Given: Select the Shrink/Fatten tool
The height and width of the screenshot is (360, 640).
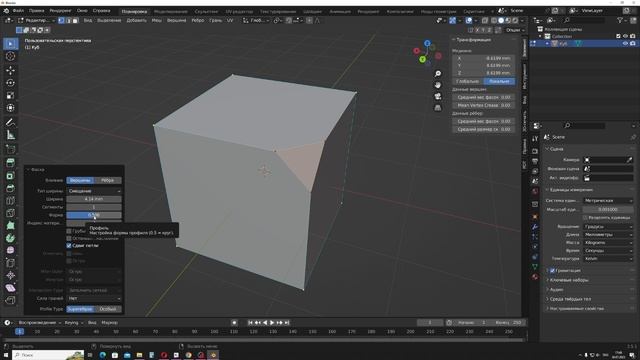Looking at the screenshot, I should 11,276.
